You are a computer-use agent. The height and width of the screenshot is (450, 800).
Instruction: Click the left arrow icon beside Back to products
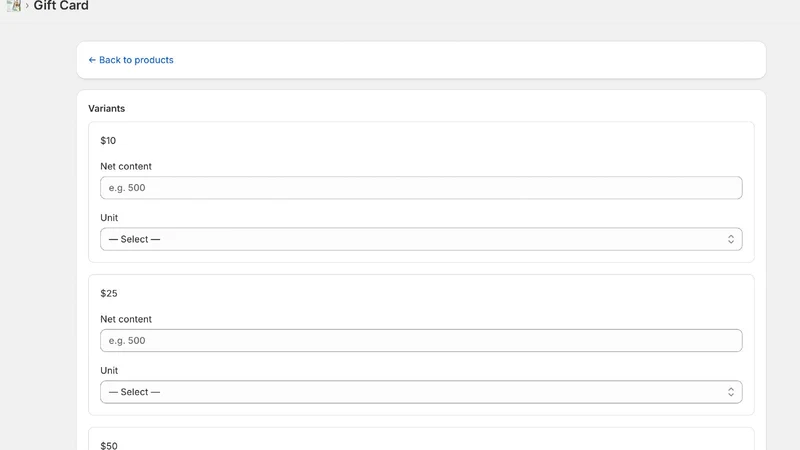pyautogui.click(x=92, y=60)
